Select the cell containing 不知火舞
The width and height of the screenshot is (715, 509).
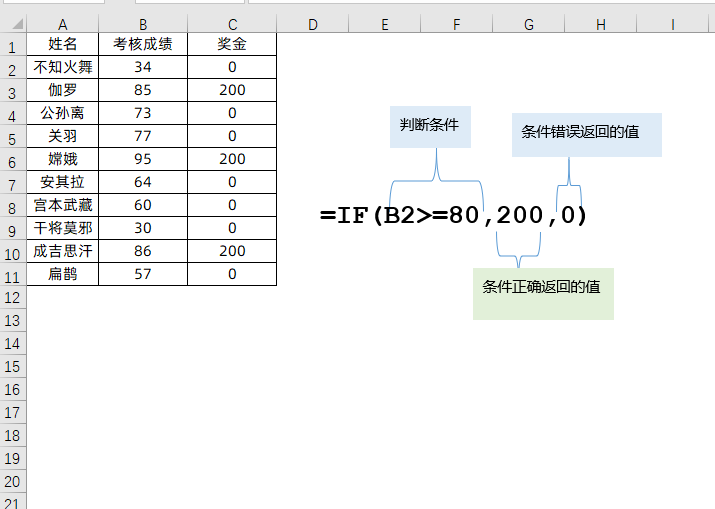click(62, 67)
